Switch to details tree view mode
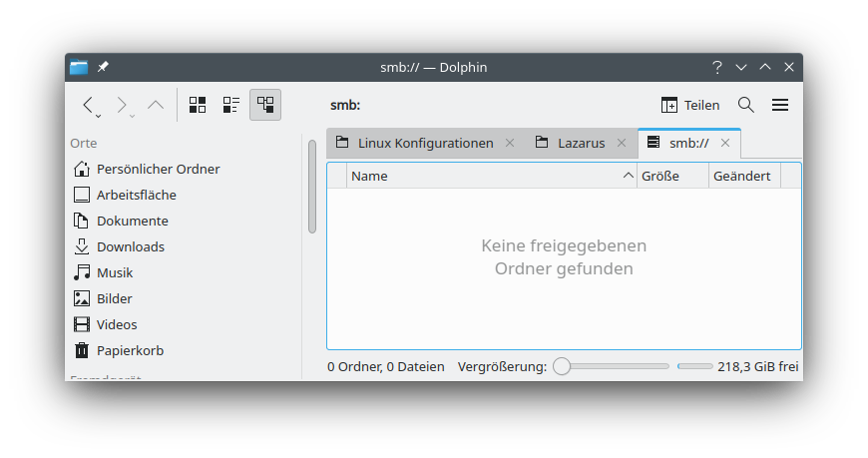This screenshot has height=458, width=868. [x=265, y=105]
